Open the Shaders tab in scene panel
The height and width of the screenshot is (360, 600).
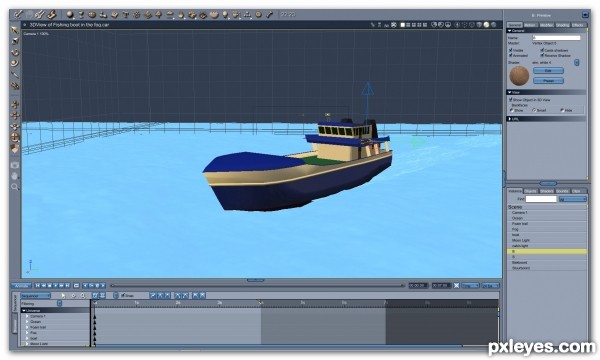click(546, 191)
